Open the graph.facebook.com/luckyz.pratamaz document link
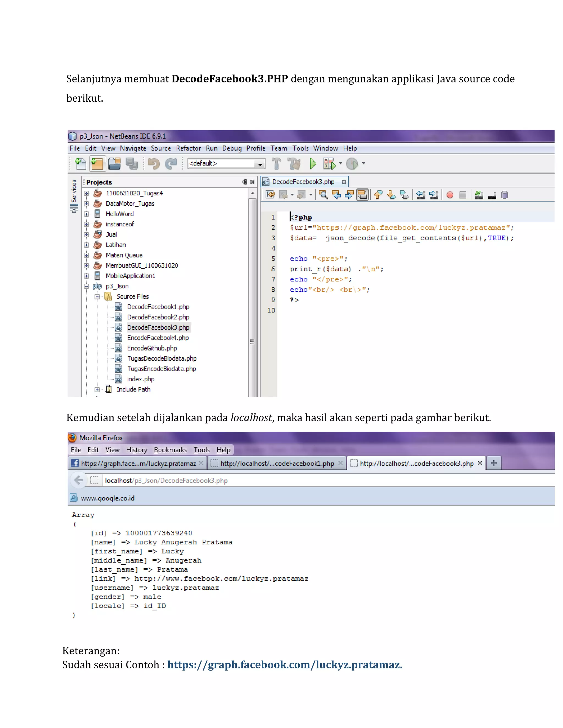Image resolution: width=563 pixels, height=728 pixels. coord(285,665)
